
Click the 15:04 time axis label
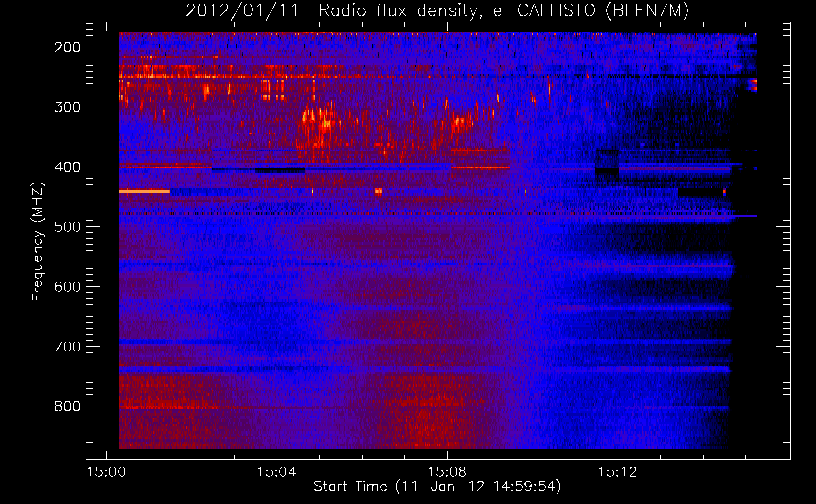pyautogui.click(x=277, y=472)
